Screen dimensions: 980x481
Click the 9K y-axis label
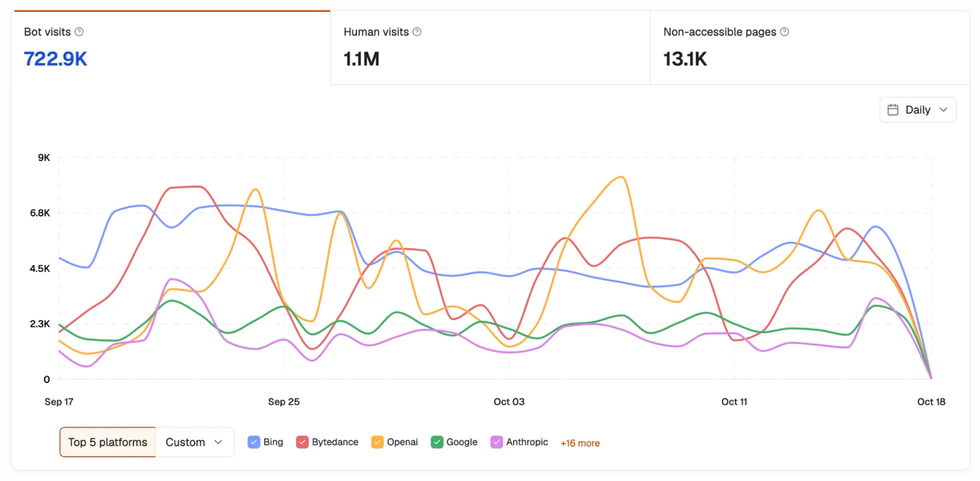44,158
